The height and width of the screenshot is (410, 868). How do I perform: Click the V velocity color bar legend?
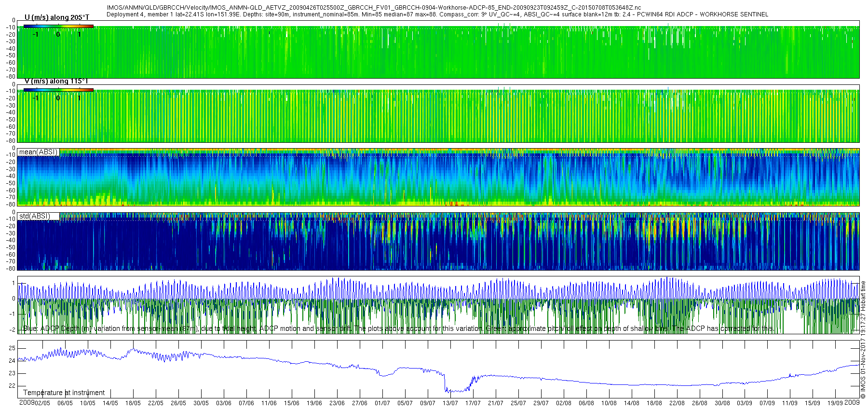tap(58, 90)
